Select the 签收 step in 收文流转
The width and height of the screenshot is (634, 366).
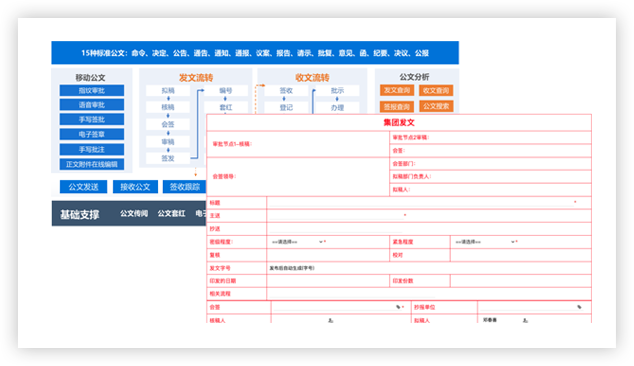pos(286,91)
